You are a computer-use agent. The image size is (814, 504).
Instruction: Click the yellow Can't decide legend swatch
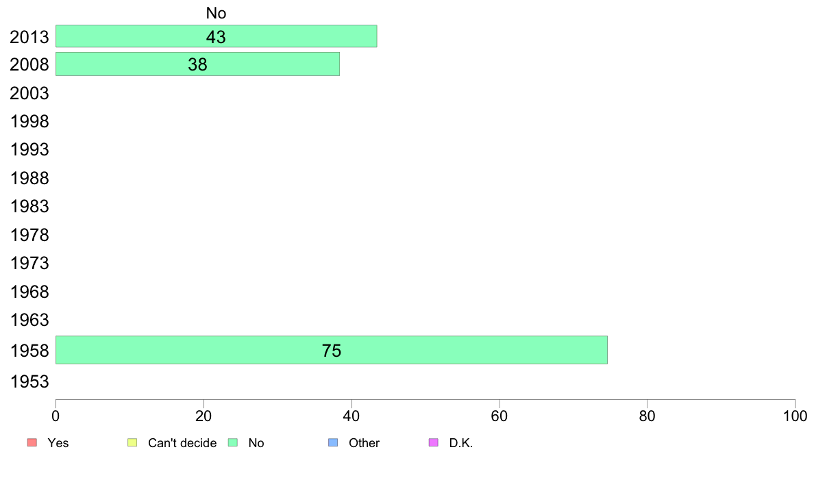point(132,442)
